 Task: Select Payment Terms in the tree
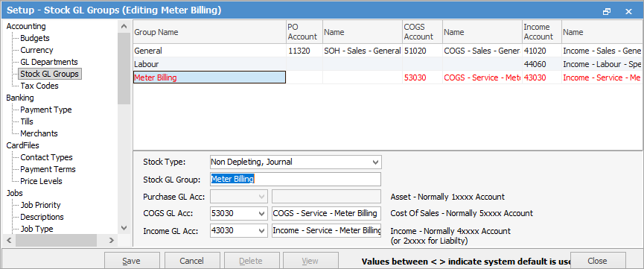[x=48, y=169]
